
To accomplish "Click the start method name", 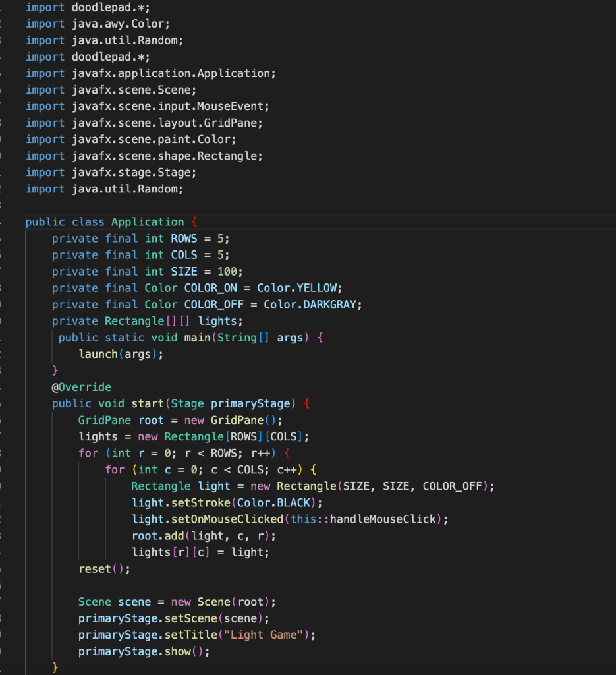I will 146,403.
